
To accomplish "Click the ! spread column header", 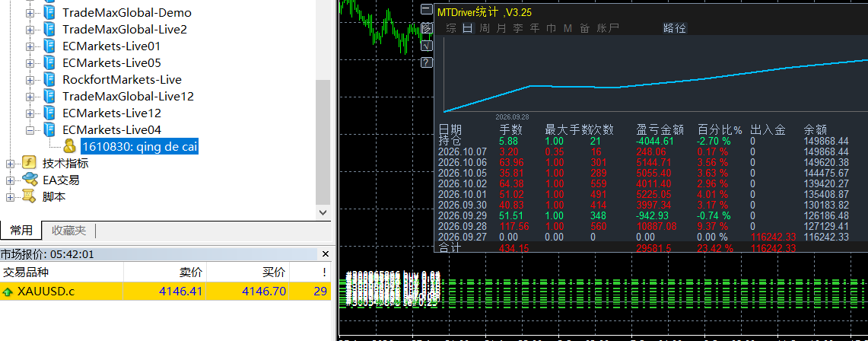I will [310, 272].
